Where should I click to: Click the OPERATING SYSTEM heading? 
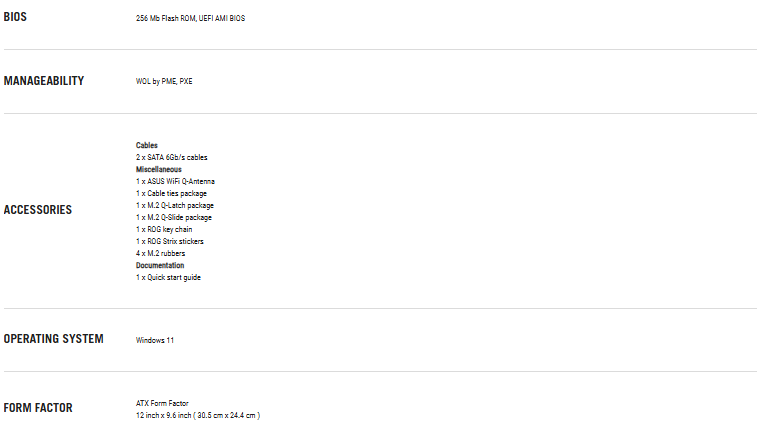coord(53,339)
